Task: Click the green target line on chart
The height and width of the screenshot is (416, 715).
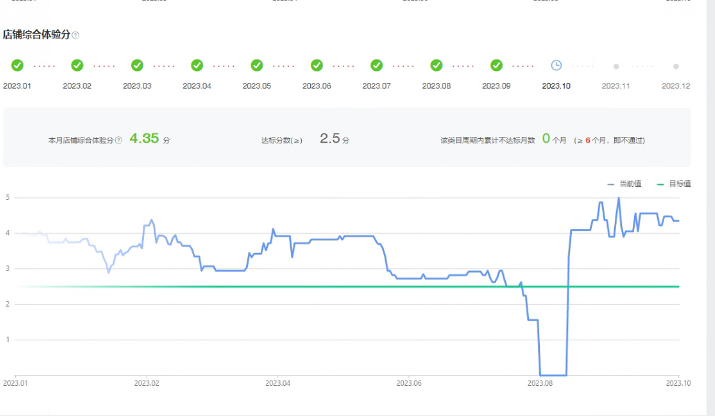Action: (x=300, y=287)
